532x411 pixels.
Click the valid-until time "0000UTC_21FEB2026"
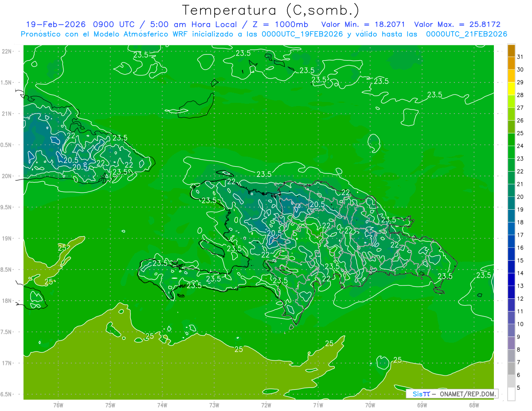(466, 34)
